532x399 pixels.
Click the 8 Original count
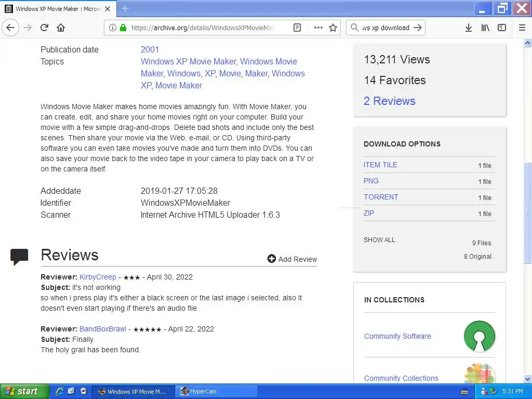(477, 257)
